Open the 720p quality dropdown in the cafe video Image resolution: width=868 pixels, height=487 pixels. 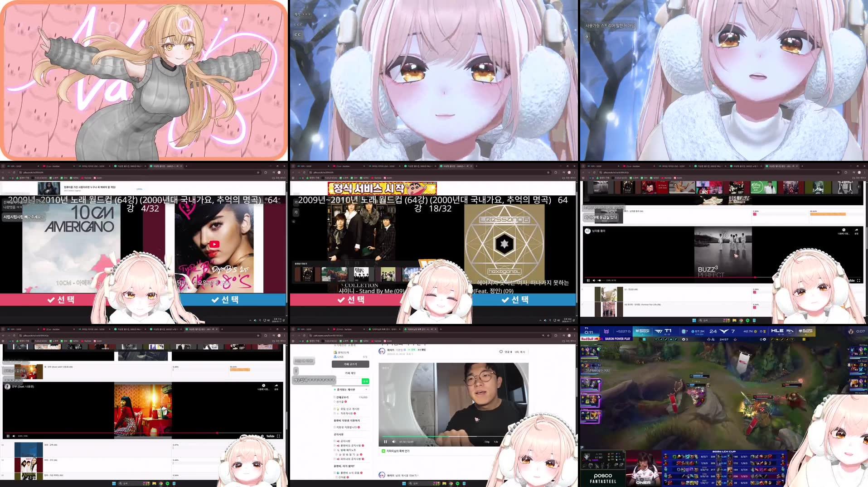tap(486, 442)
